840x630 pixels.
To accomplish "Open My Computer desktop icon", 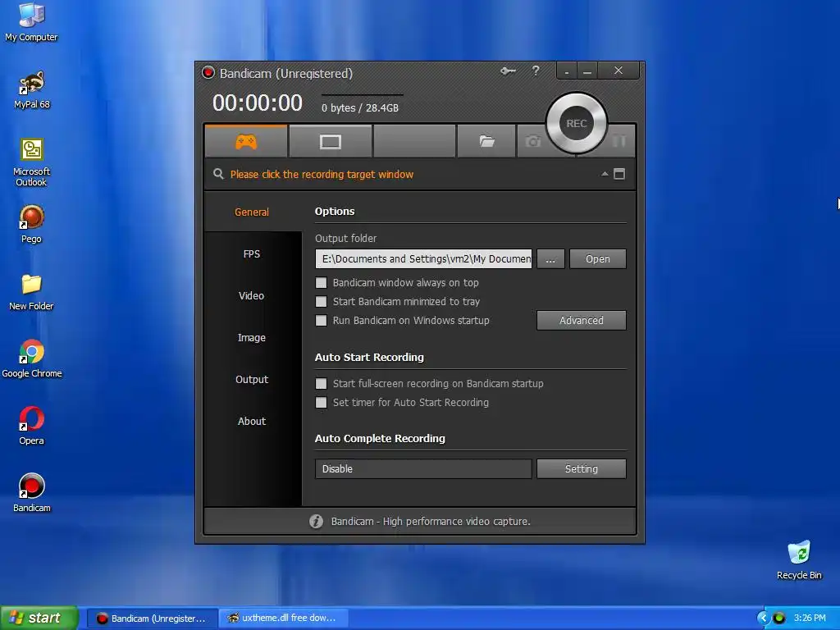I will (31, 21).
